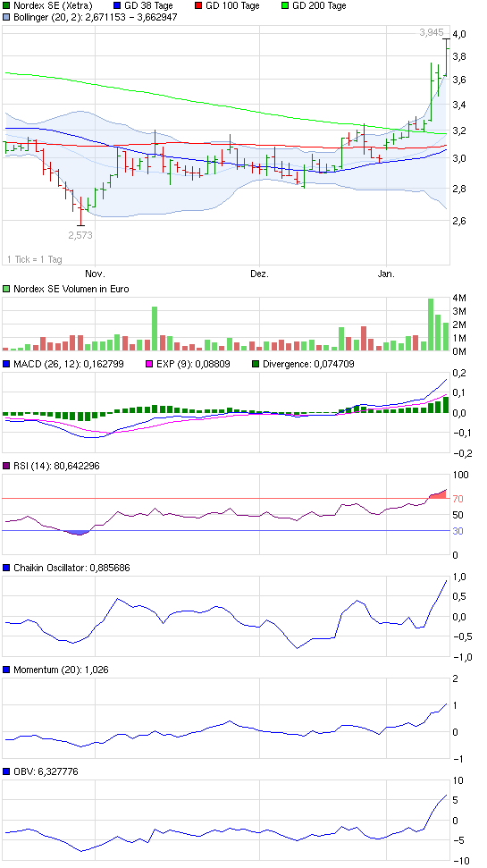
Task: Click the green GD 200 Tage swatch
Action: (286, 5)
